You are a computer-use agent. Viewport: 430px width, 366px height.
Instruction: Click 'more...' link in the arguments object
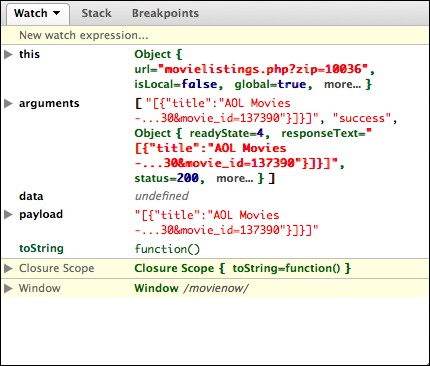235,178
